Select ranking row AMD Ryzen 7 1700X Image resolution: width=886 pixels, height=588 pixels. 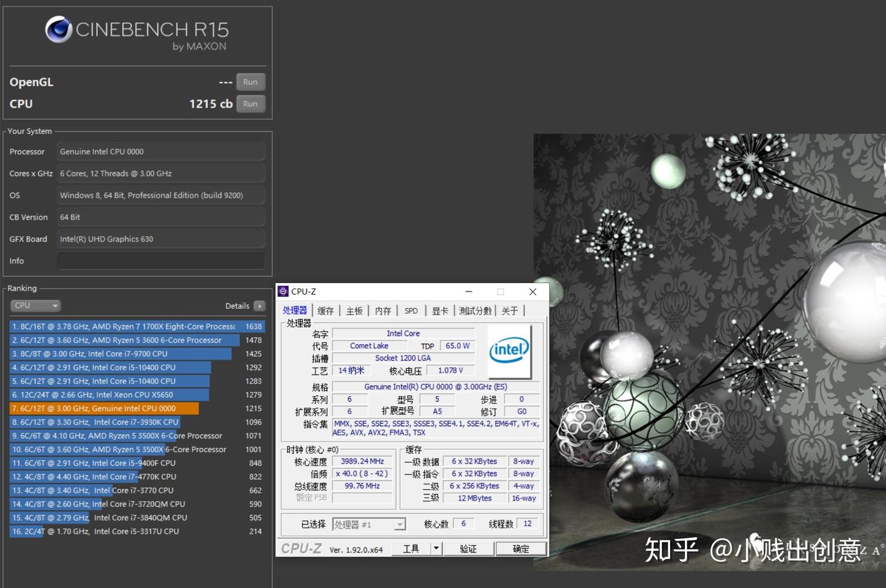pyautogui.click(x=137, y=327)
